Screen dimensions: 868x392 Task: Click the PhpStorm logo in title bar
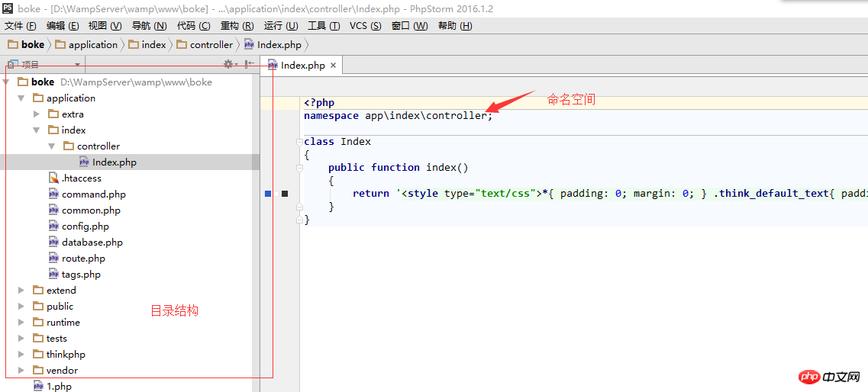click(x=7, y=8)
